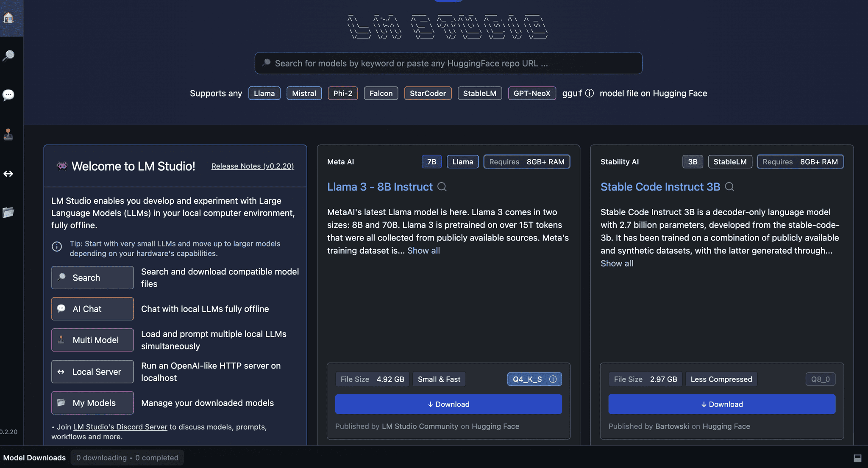Click the gguf info icon

tap(590, 93)
